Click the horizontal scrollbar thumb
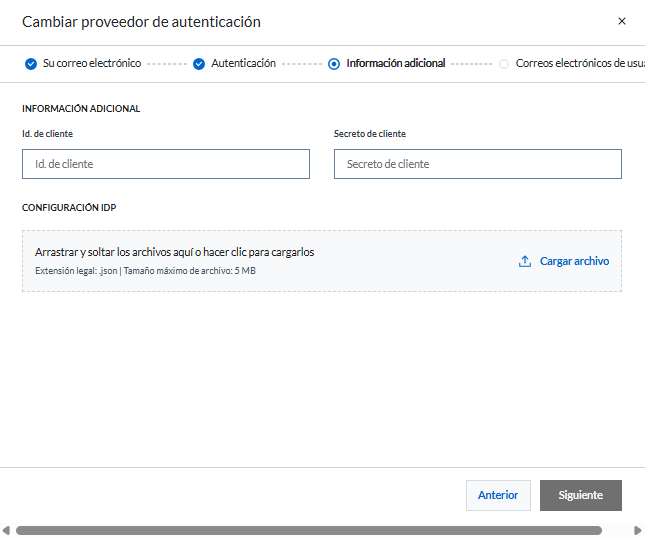Image resolution: width=645 pixels, height=538 pixels. (x=308, y=530)
